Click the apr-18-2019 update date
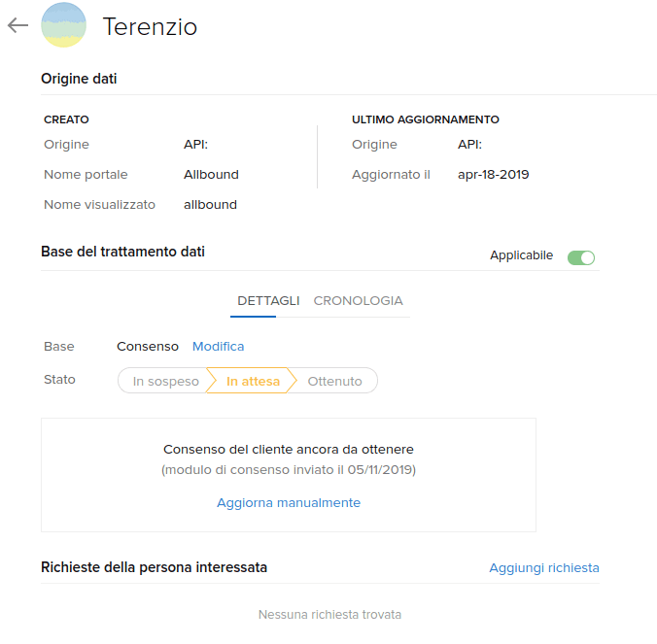Image resolution: width=657 pixels, height=644 pixels. 493,175
